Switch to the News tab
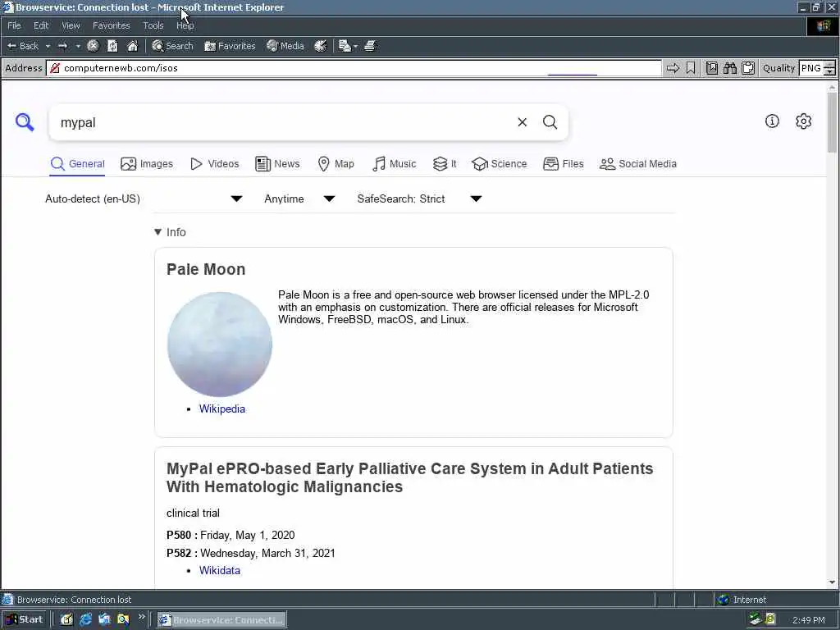840x630 pixels. pos(277,164)
